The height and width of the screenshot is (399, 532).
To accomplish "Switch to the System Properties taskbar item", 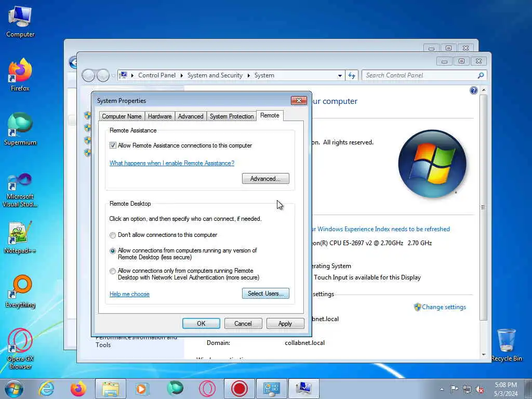I will (303, 389).
